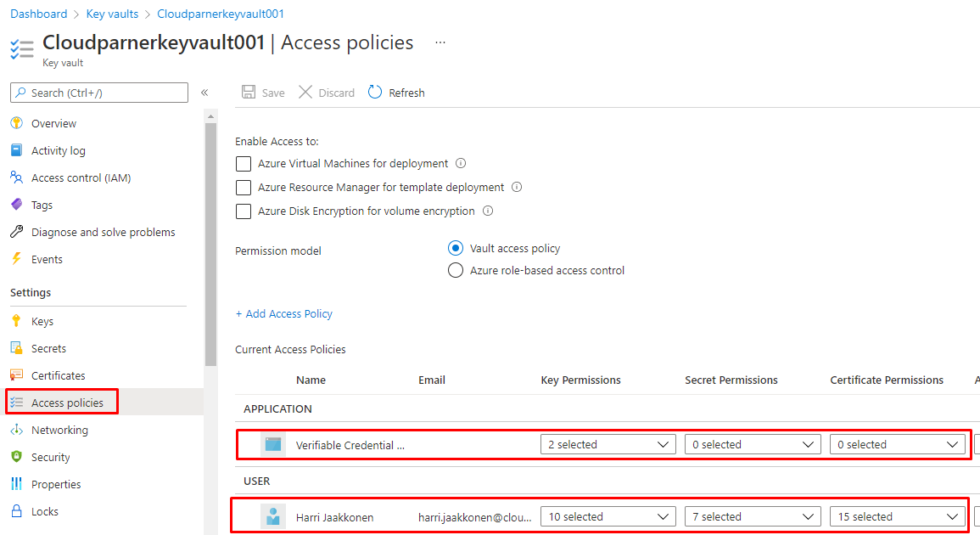The width and height of the screenshot is (980, 535).
Task: Click the Activity log icon
Action: [16, 150]
